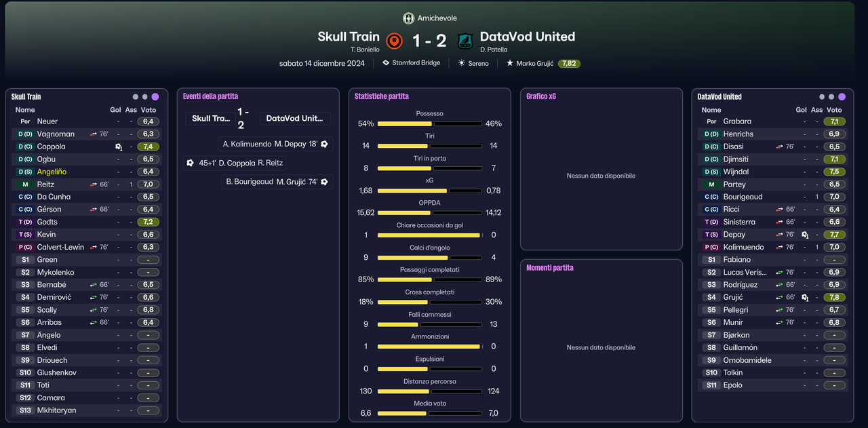Click the DataVod United green club badge
868x428 pixels.
(x=465, y=41)
